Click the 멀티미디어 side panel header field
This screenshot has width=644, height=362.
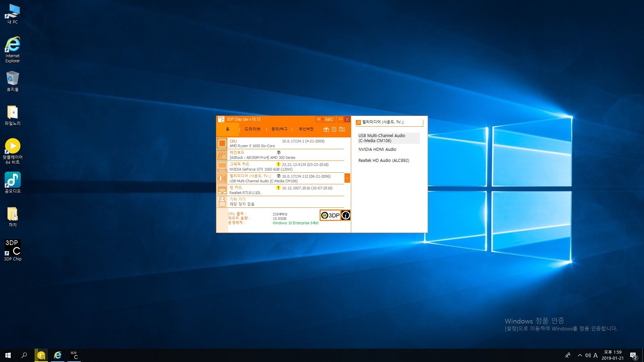[x=389, y=122]
